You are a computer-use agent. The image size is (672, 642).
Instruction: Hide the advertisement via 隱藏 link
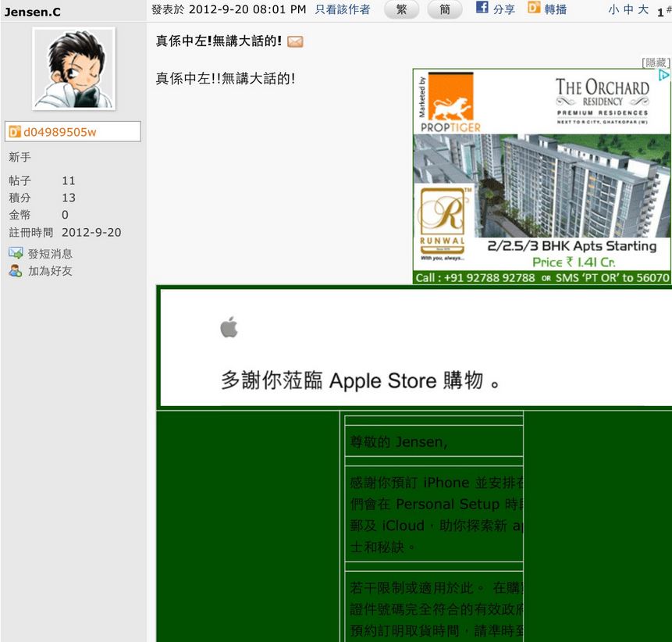pos(656,62)
